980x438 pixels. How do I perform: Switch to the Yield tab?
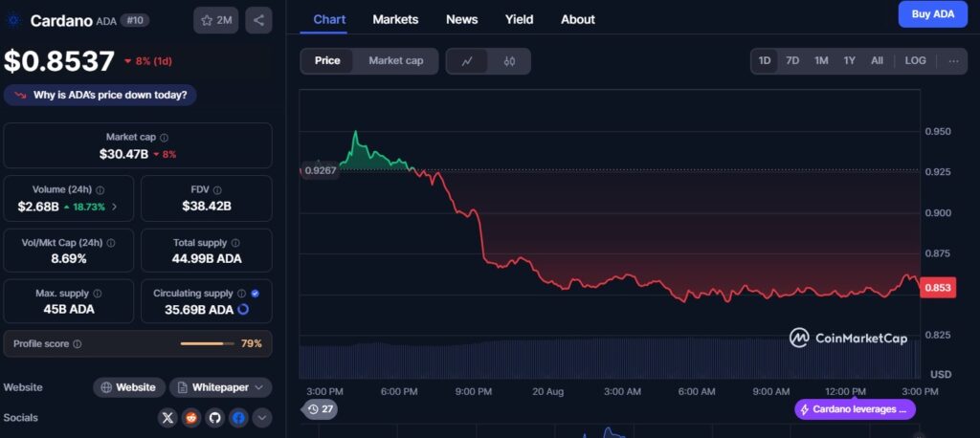[x=520, y=19]
